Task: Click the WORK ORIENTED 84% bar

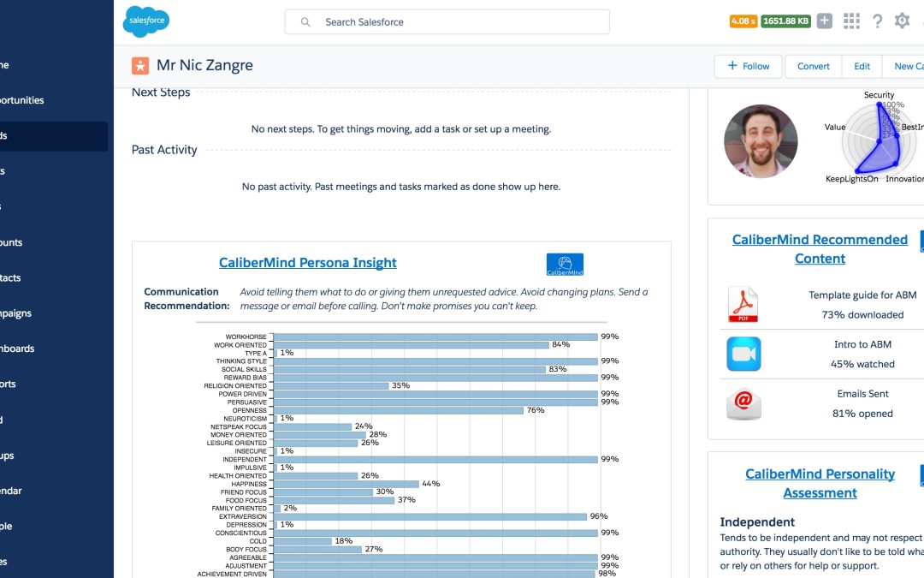Action: pyautogui.click(x=412, y=345)
